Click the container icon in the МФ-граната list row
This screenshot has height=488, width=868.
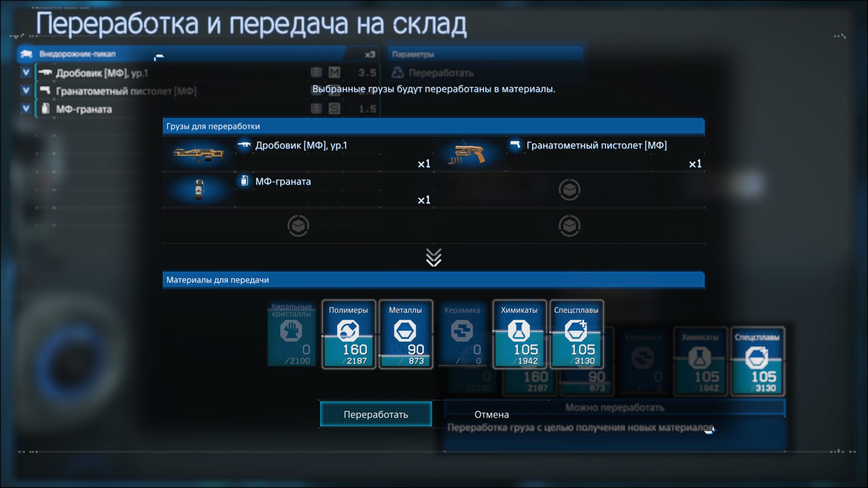pos(316,108)
